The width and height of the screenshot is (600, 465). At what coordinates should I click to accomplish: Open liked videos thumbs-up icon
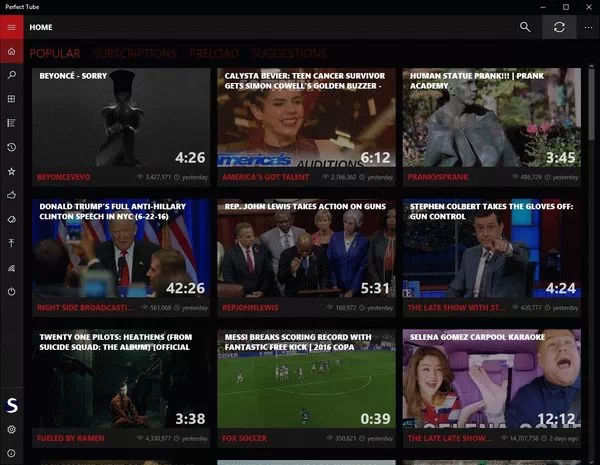click(x=11, y=195)
